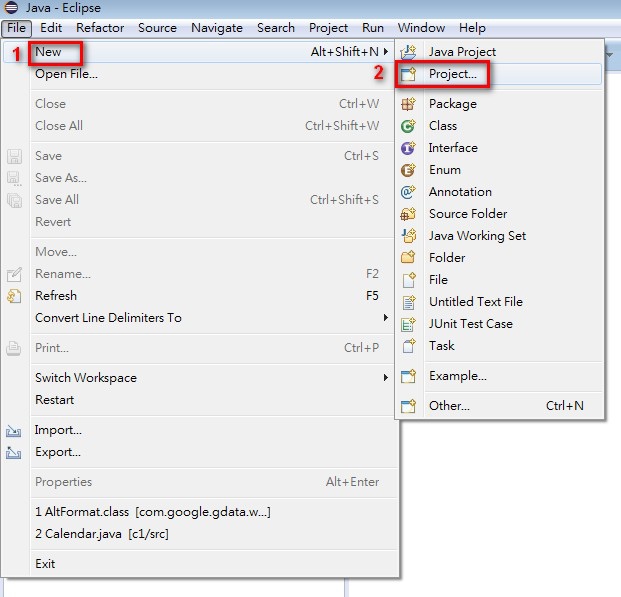Select Java Working Set entry
The width and height of the screenshot is (621, 597).
pos(499,236)
